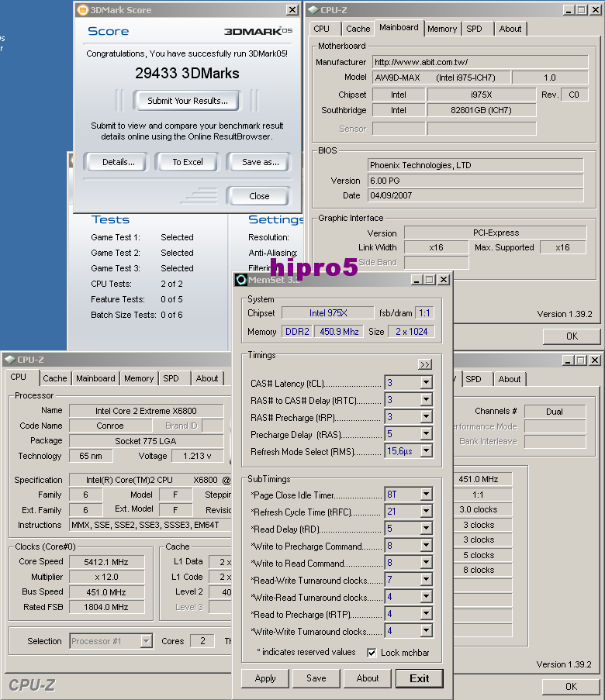Click the 29433 3DMarks score text

pyautogui.click(x=187, y=73)
